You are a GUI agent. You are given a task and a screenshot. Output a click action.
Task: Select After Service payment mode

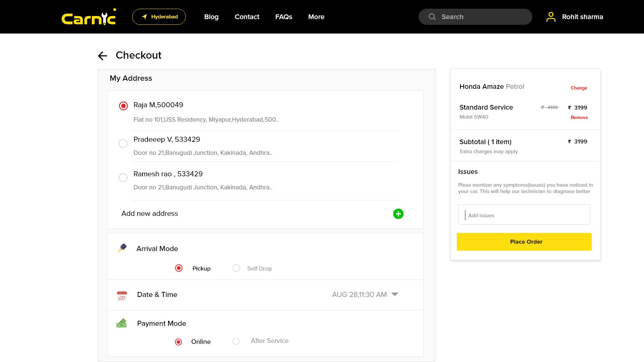tap(236, 341)
